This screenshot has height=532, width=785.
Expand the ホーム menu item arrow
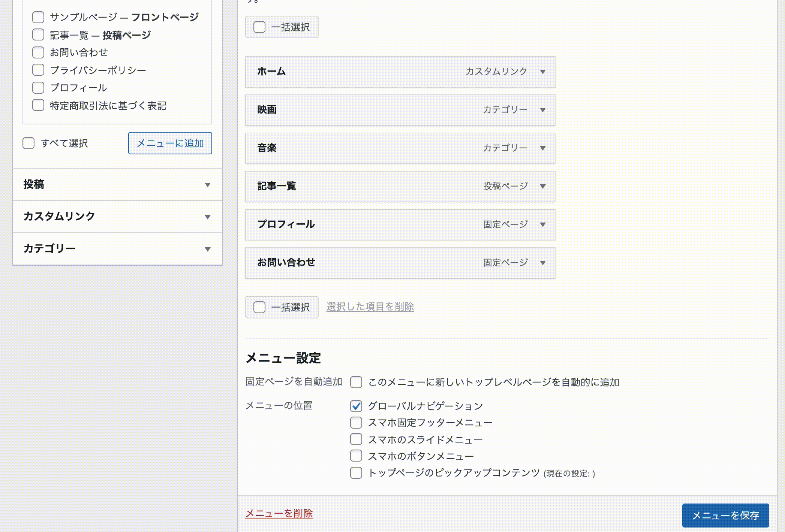(x=542, y=72)
